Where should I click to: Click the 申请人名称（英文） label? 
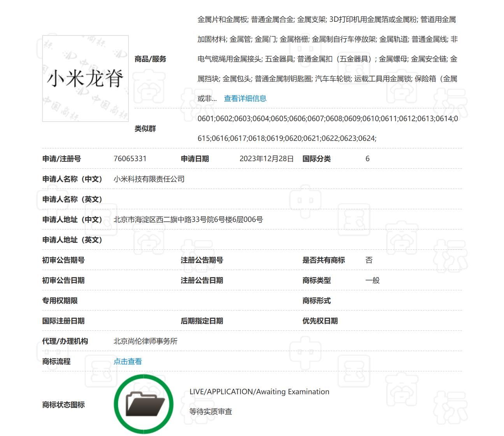(x=72, y=199)
